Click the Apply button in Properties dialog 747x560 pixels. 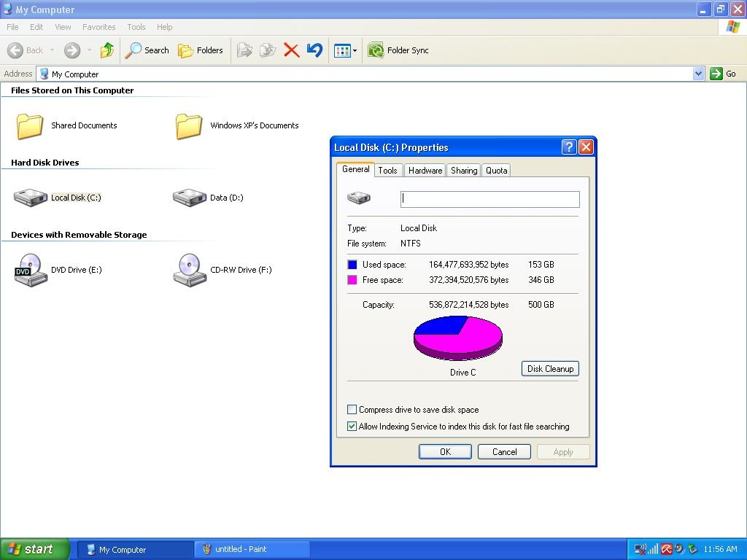(x=563, y=452)
